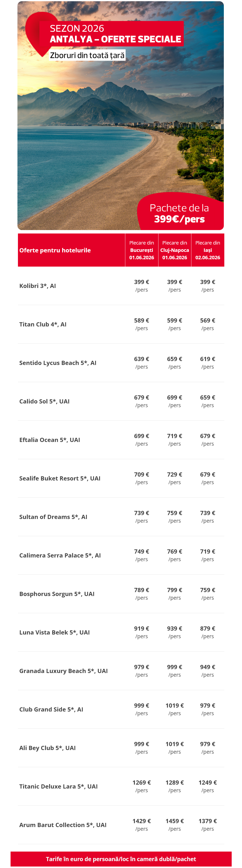
Task: Open the Bosphorus Sorgun 5*, UAI offer
Action: click(57, 594)
